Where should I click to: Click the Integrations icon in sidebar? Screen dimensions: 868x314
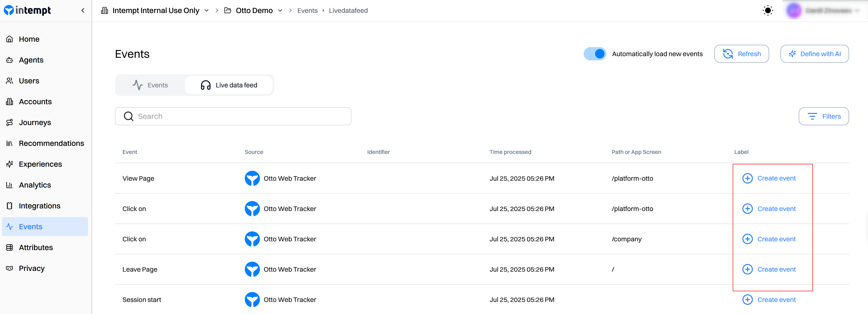tap(9, 206)
